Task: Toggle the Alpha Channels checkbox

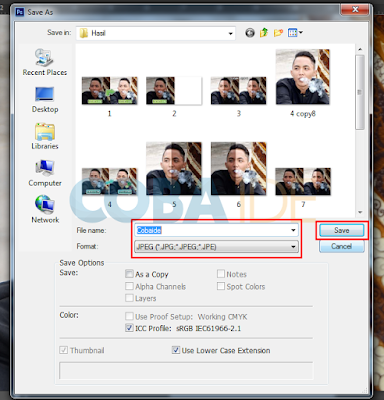Action: click(x=129, y=286)
